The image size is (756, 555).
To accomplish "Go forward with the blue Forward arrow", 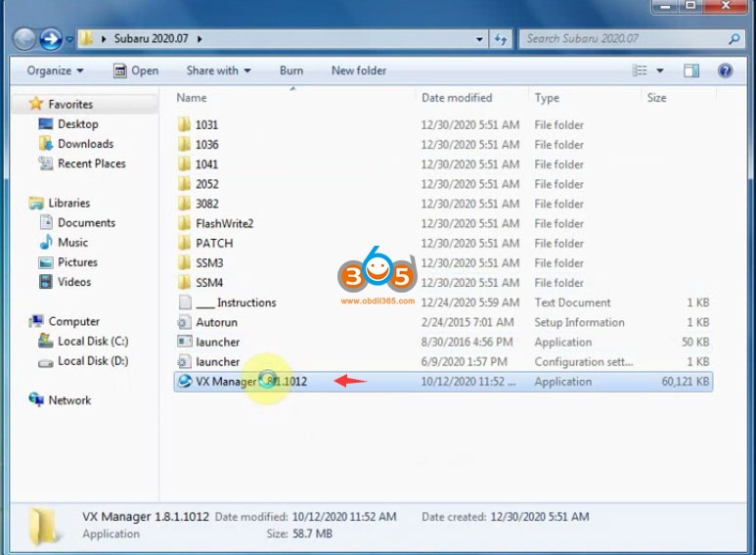I will coord(51,39).
